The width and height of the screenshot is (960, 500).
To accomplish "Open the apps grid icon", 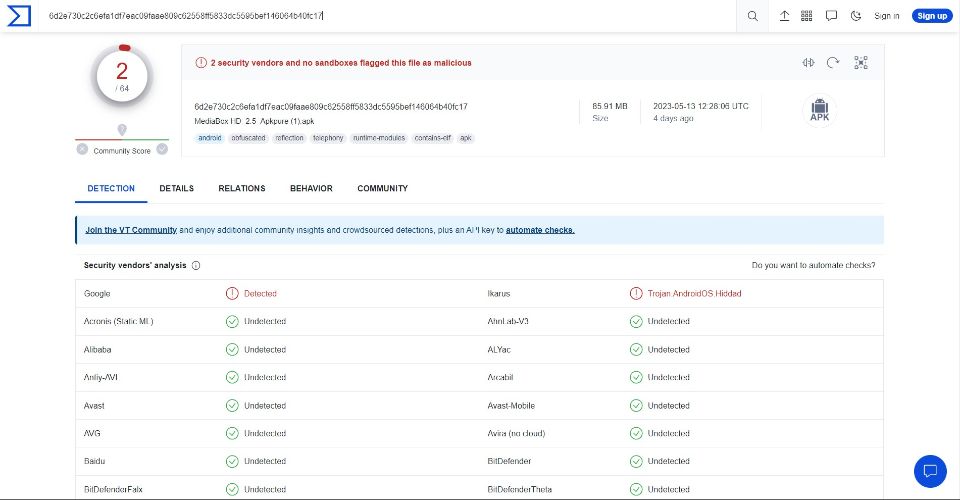I will click(x=807, y=16).
